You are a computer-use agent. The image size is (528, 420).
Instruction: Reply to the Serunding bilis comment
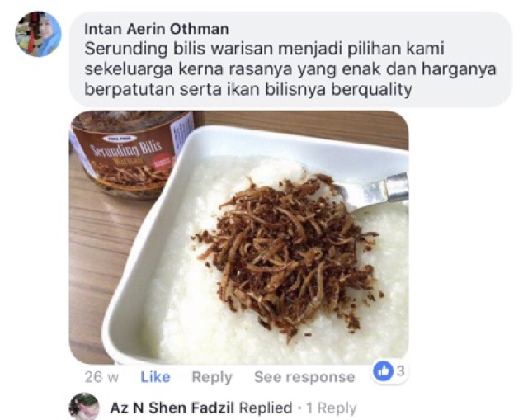tap(212, 377)
